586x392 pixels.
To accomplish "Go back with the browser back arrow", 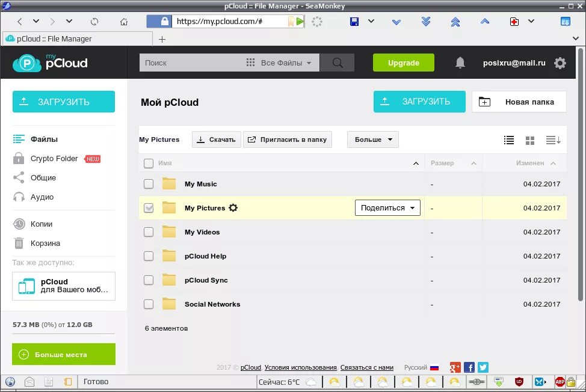I will [20, 22].
